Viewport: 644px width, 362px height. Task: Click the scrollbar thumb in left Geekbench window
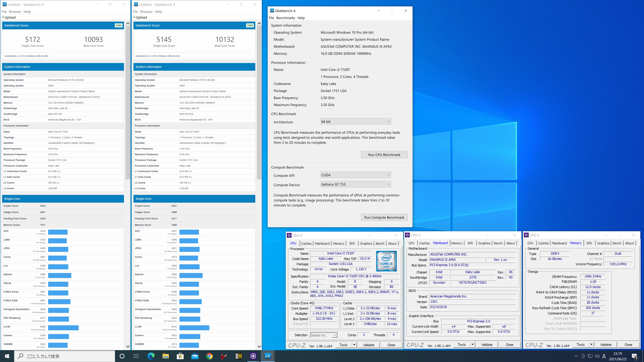(x=128, y=102)
